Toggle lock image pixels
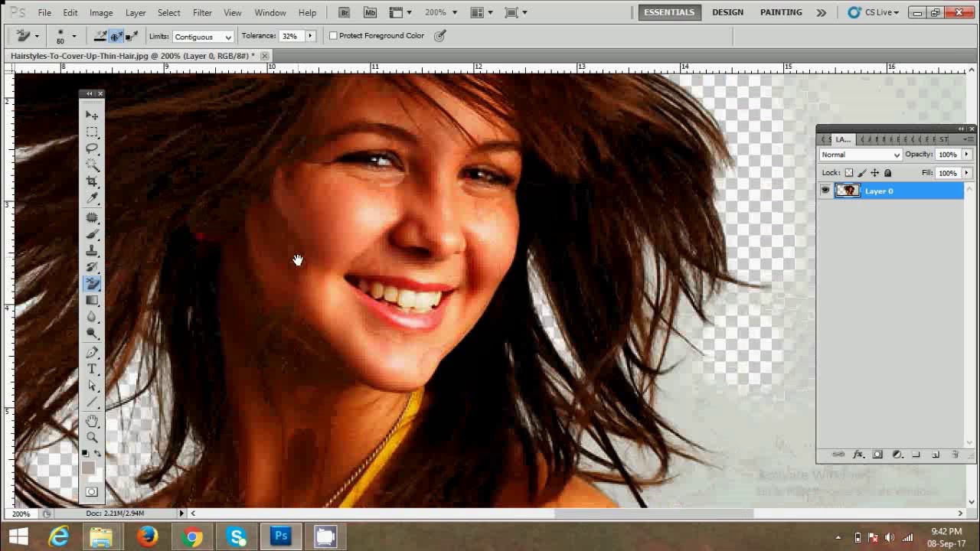The width and height of the screenshot is (980, 551). (x=862, y=173)
